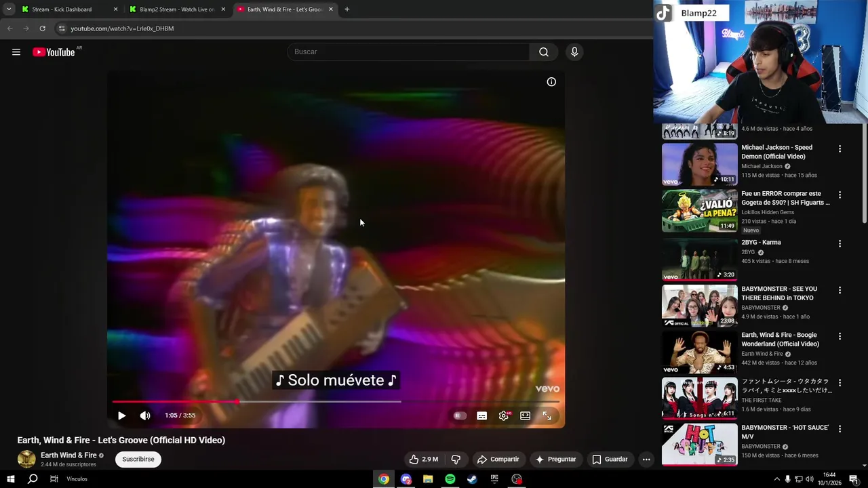The height and width of the screenshot is (488, 868).
Task: Open more actions ellipsis below video
Action: coord(646,460)
